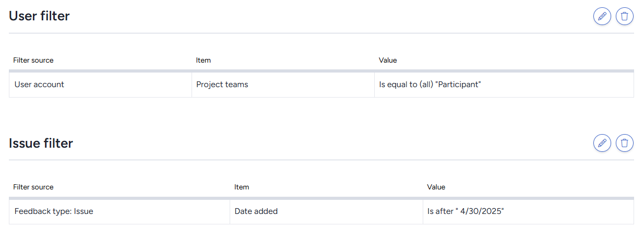This screenshot has height=239, width=644.
Task: Edit the Issue filter with pencil icon
Action: tap(602, 143)
